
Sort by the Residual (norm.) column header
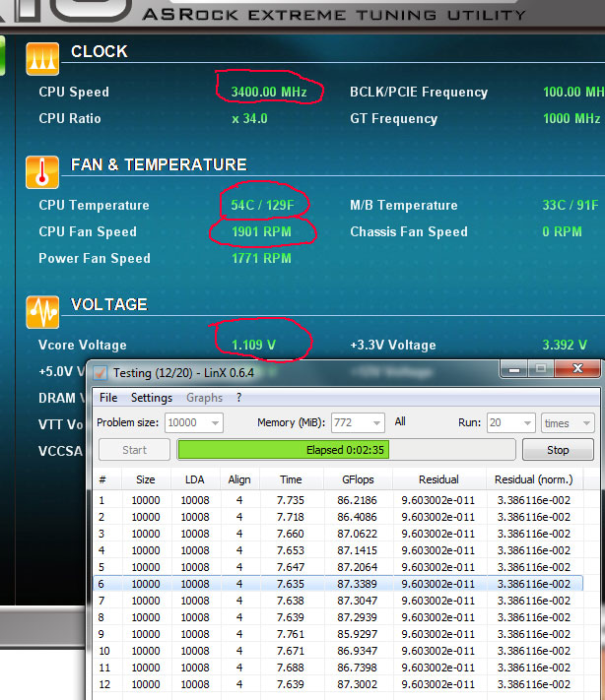pos(533,479)
